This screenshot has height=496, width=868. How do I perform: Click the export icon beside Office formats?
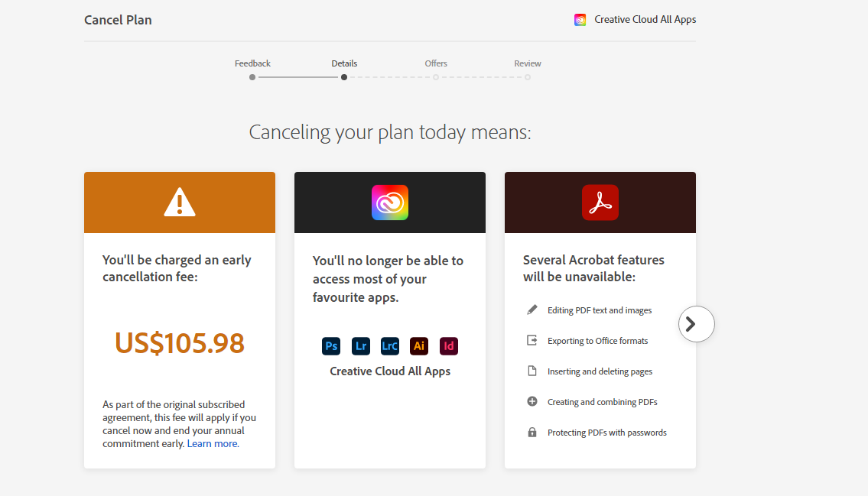pos(532,340)
